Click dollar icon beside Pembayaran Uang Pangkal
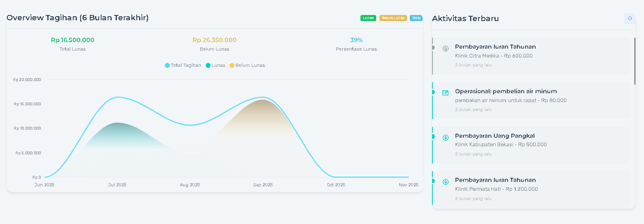The width and height of the screenshot is (644, 224). coord(445,137)
